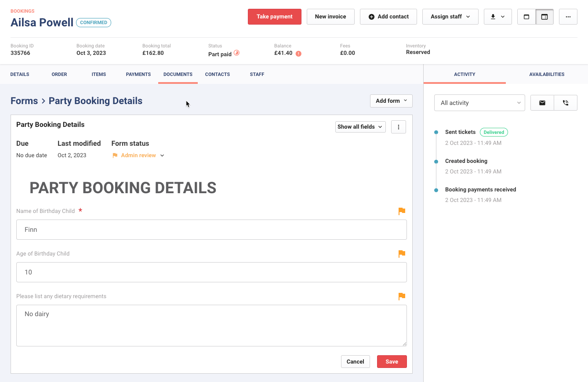Switch to single-pane layout view icon
The width and height of the screenshot is (588, 382).
point(526,17)
